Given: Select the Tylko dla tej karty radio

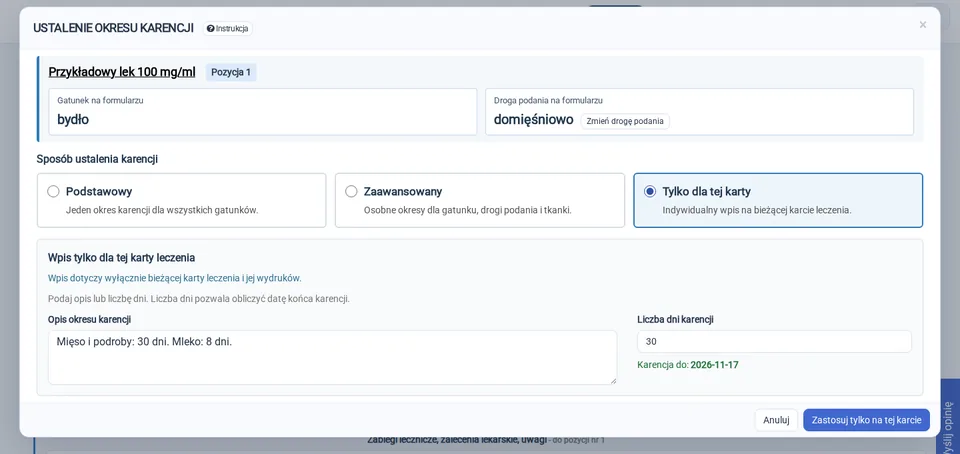Looking at the screenshot, I should pyautogui.click(x=650, y=192).
